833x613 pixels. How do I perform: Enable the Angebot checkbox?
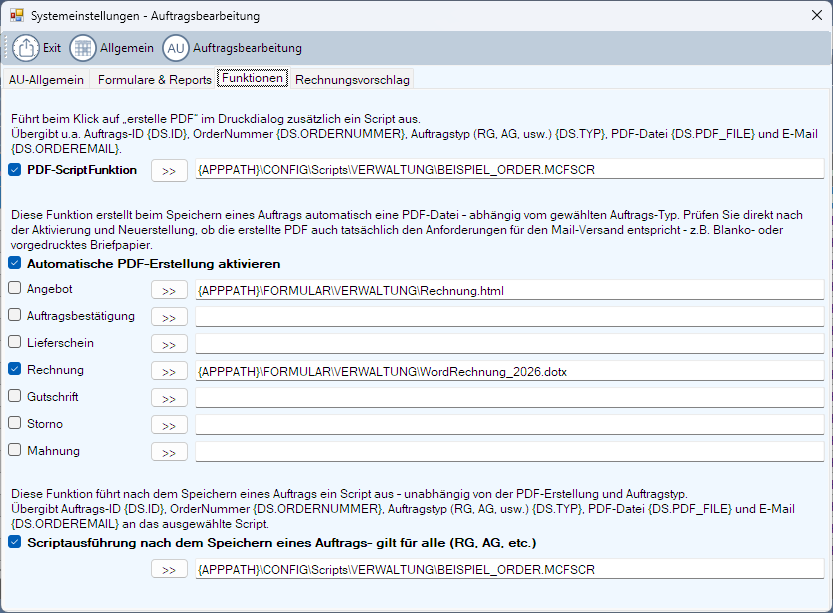coord(14,288)
